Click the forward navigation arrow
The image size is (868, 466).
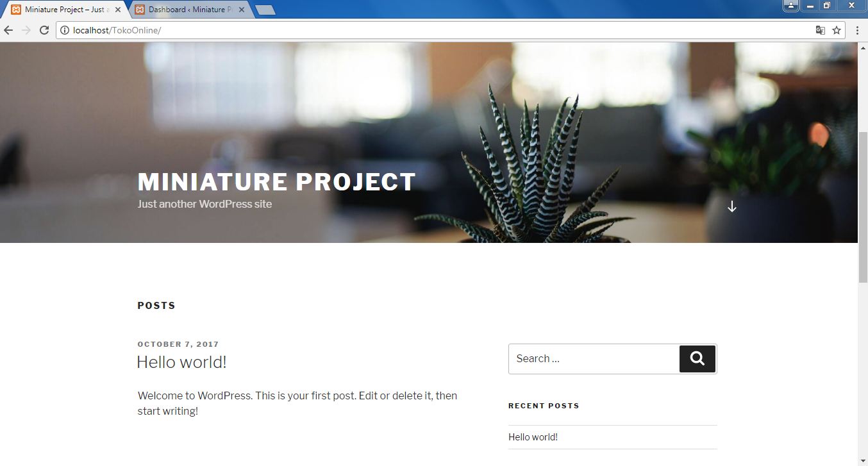26,30
